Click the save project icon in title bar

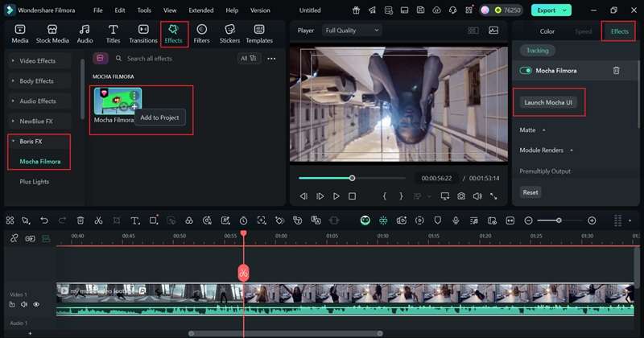420,10
